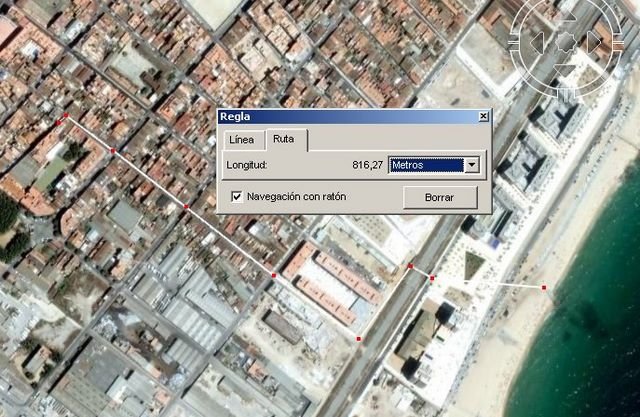Screen dimensions: 640x417
Task: Click the easternmost route point on the beach
Action: pos(544,288)
